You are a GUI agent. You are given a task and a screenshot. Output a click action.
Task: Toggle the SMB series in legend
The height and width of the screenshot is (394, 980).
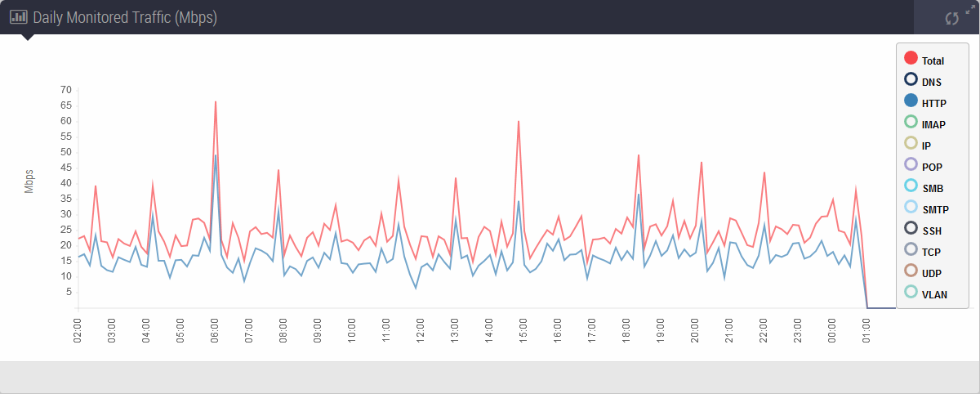tap(924, 187)
